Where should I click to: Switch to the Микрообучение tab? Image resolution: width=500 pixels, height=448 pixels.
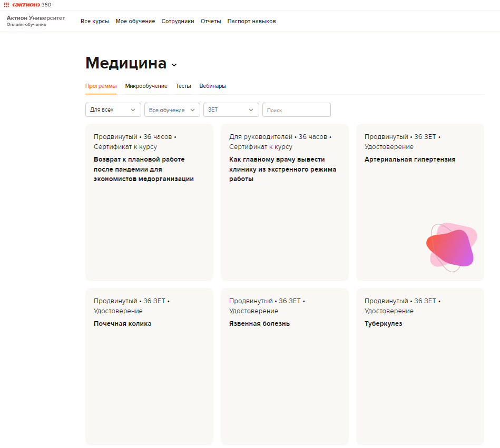[146, 86]
